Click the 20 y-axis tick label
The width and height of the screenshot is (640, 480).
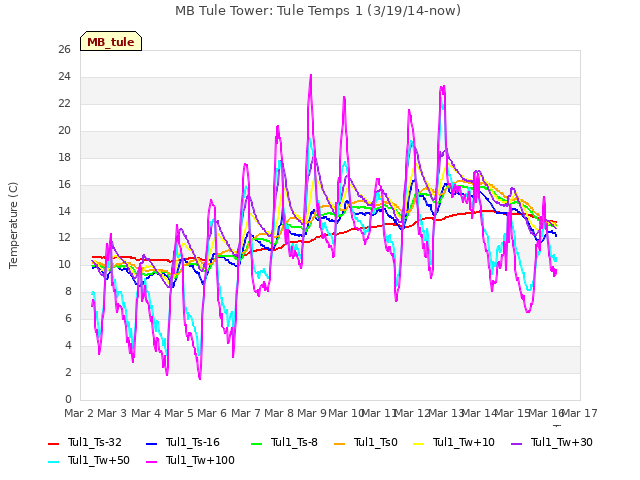[x=64, y=131]
